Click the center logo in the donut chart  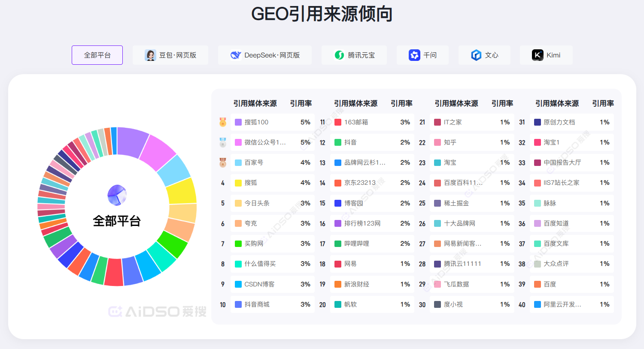tap(117, 195)
